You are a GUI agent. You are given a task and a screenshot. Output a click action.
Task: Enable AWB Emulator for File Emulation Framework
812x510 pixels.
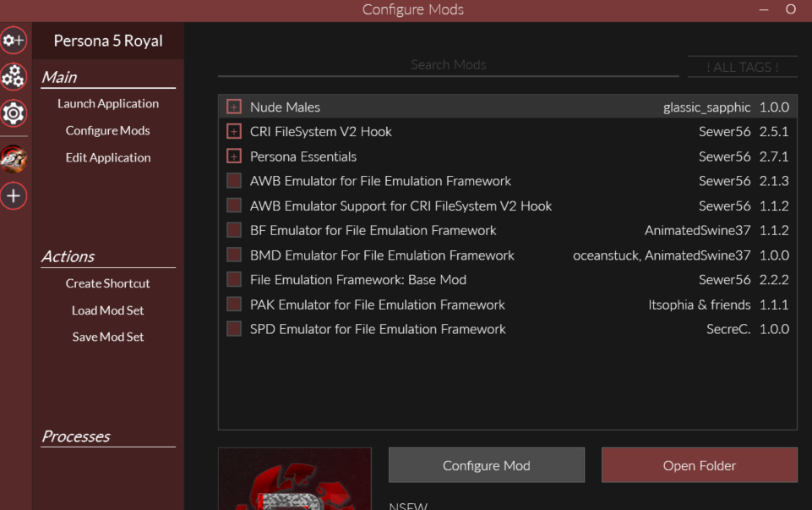click(x=234, y=181)
